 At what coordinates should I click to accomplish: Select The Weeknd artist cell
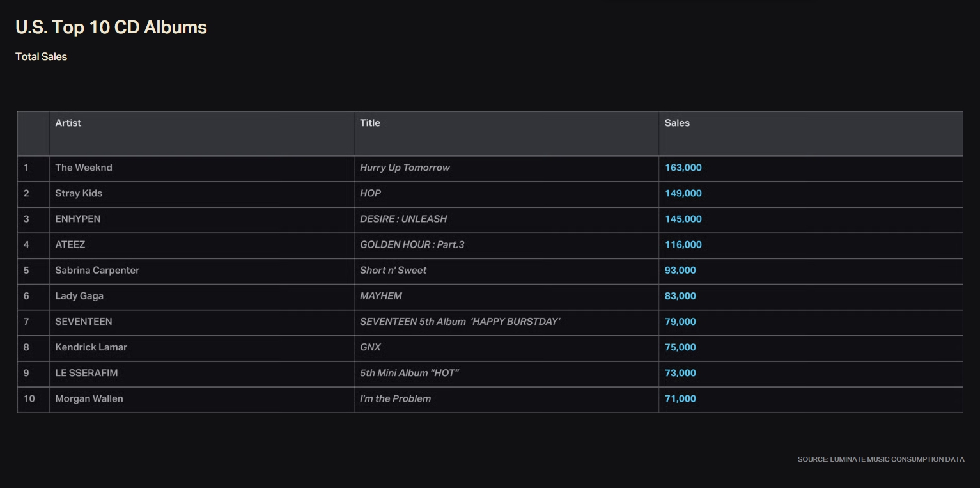coord(84,168)
